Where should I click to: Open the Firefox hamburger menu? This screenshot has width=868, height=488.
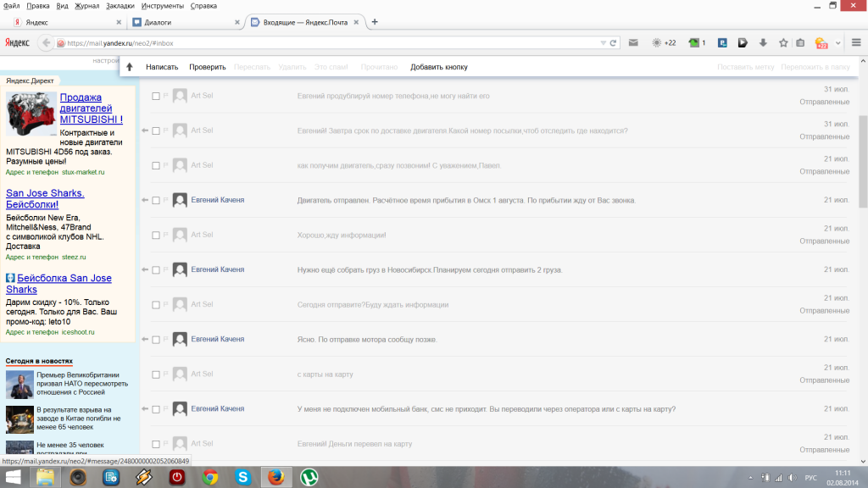coord(854,42)
